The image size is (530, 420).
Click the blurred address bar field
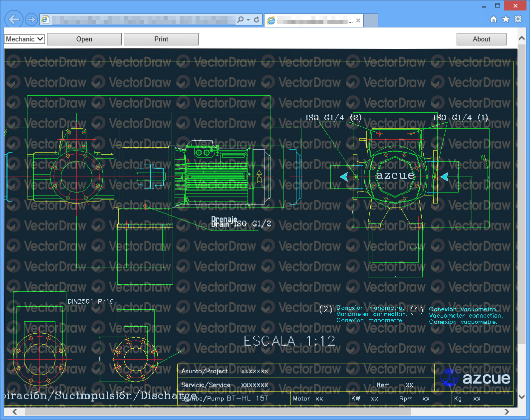coord(143,19)
